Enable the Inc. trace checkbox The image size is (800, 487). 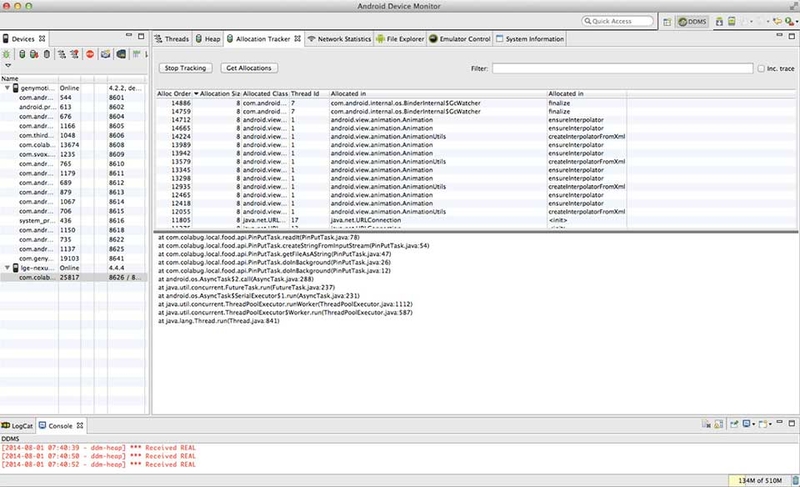pos(761,68)
